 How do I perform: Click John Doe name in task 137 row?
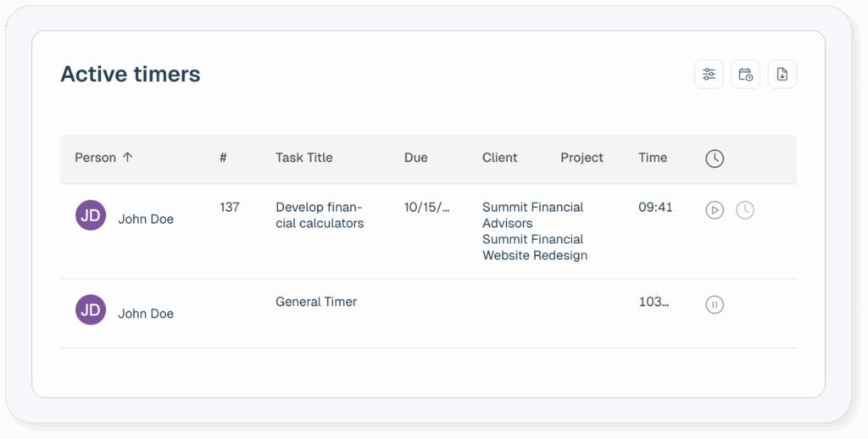click(146, 219)
